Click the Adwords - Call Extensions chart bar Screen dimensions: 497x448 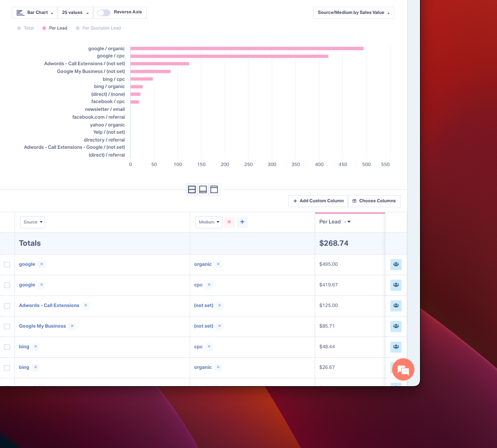pos(160,64)
